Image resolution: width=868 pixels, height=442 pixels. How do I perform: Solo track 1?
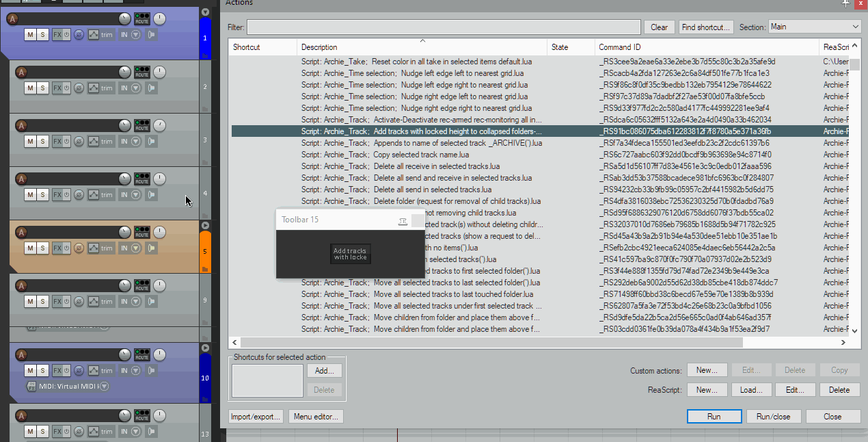point(42,34)
